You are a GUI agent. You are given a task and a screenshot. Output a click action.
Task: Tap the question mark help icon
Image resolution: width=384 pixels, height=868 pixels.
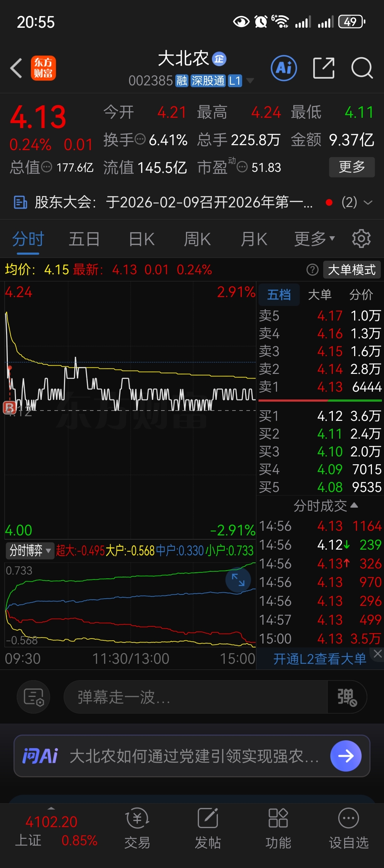313,270
